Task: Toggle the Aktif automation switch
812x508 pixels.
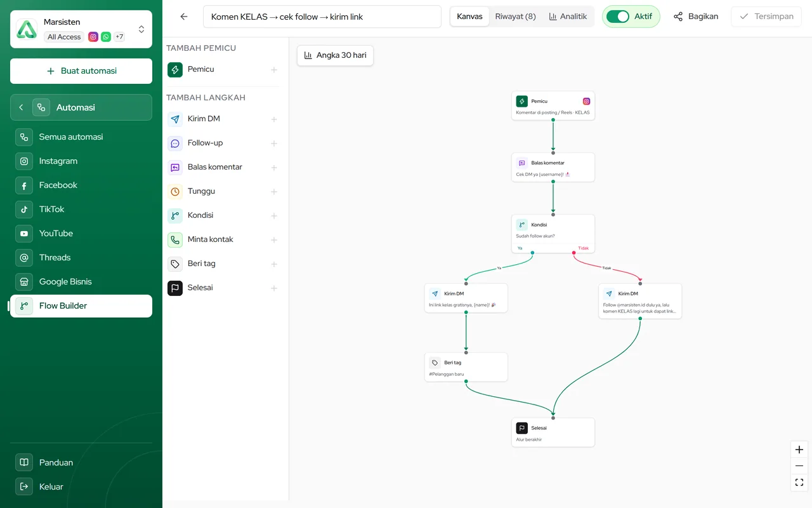Action: pos(617,17)
